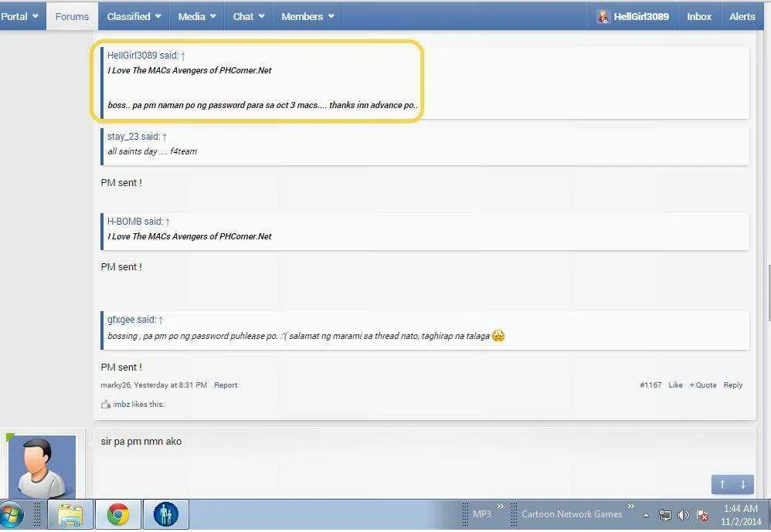This screenshot has height=532, width=771.
Task: Open Windows Explorer from taskbar
Action: (x=70, y=515)
